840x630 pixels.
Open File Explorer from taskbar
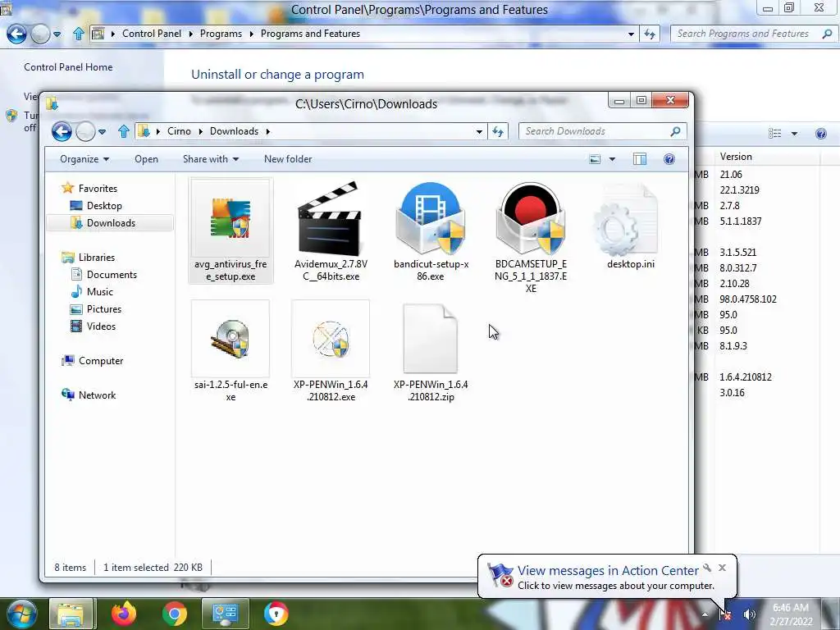[x=71, y=614]
